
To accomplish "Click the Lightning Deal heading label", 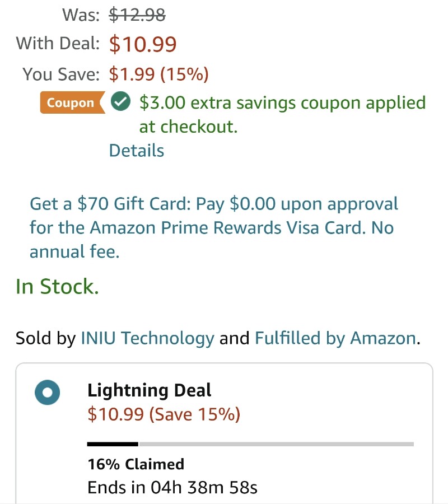I will 149,390.
